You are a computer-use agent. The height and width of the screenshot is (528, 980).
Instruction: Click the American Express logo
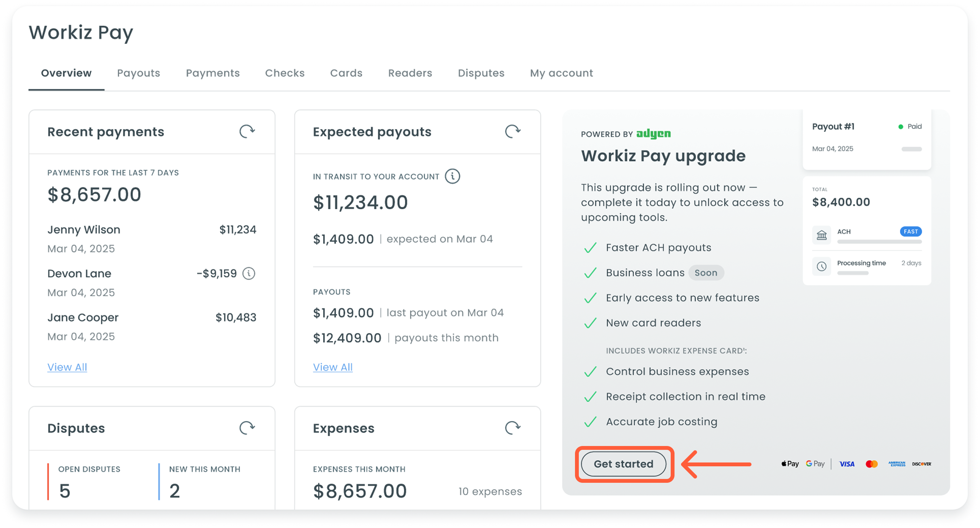[897, 464]
